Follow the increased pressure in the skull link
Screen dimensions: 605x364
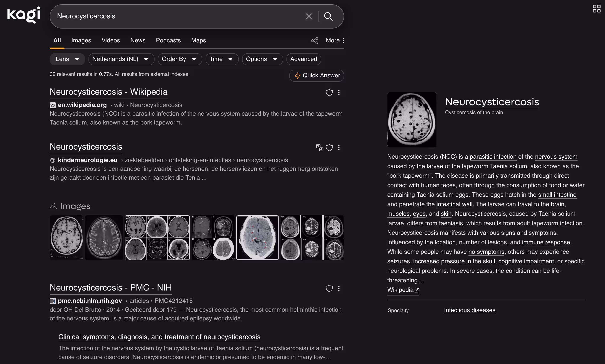click(x=454, y=262)
